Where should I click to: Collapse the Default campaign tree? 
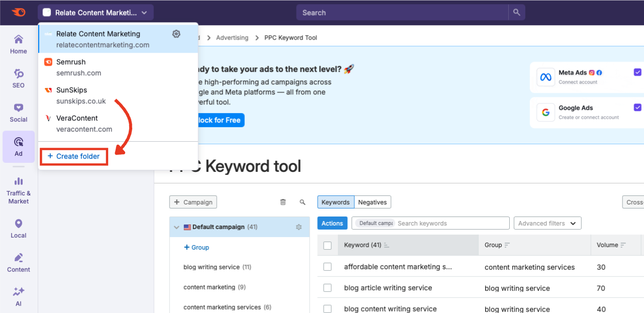[x=177, y=227]
